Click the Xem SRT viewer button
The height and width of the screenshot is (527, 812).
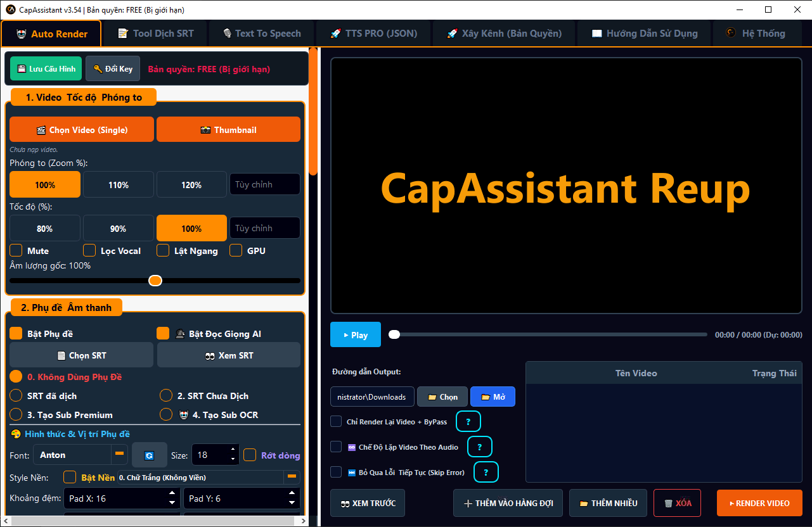click(x=229, y=355)
